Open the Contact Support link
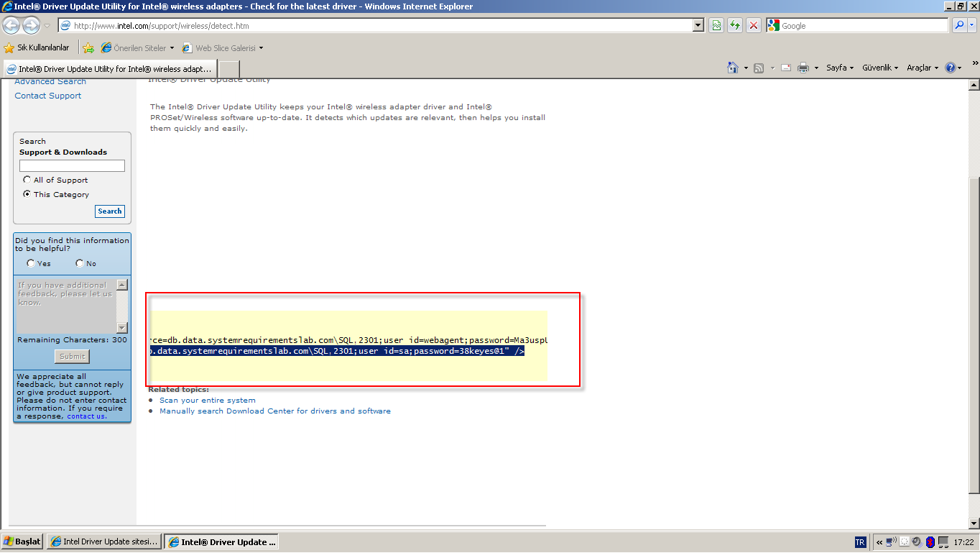980x553 pixels. pos(48,96)
